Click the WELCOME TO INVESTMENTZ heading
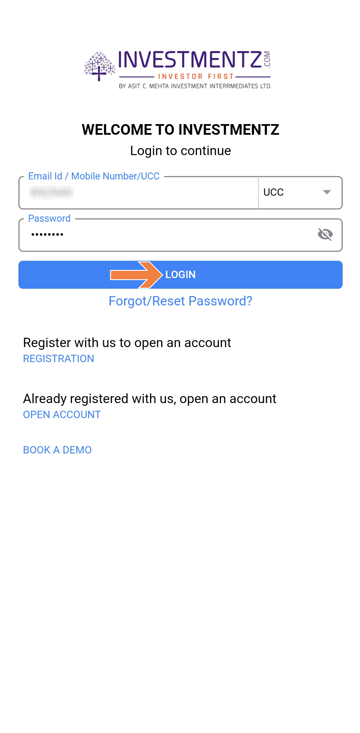The image size is (360, 733). (180, 129)
